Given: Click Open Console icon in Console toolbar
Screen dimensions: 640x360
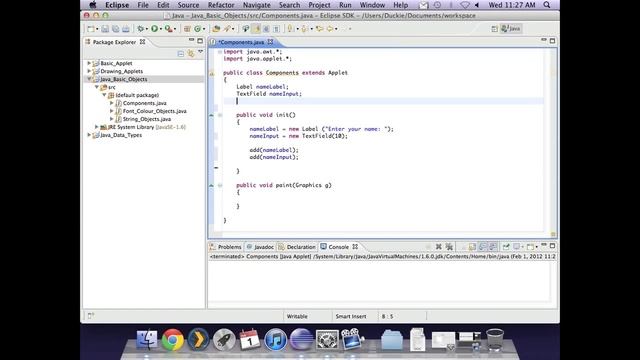Looking at the screenshot, I should click(x=530, y=247).
